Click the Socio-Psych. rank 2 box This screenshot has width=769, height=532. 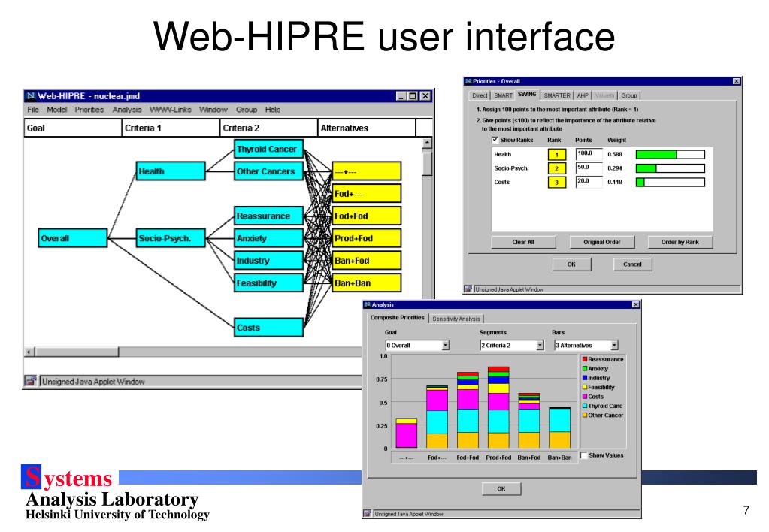point(557,168)
